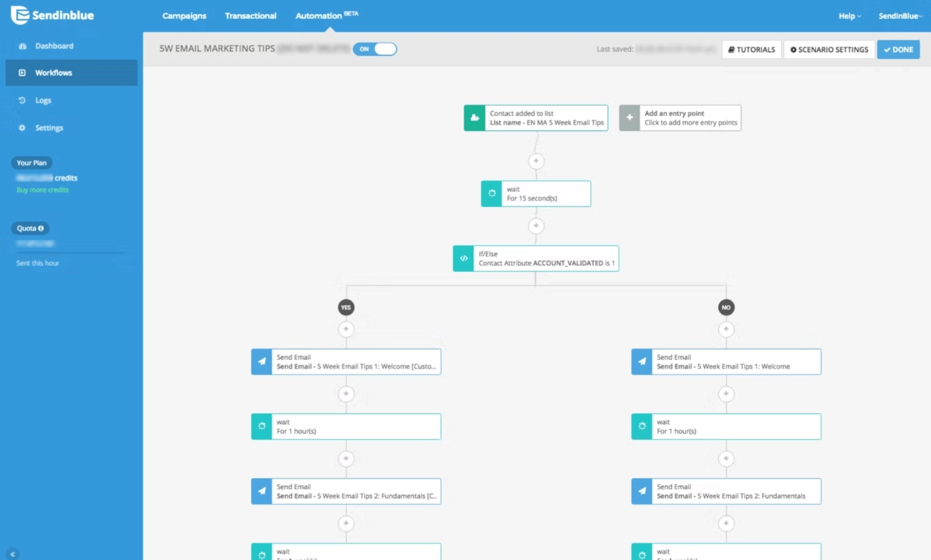
Task: Open Settings from the sidebar
Action: (x=22, y=128)
